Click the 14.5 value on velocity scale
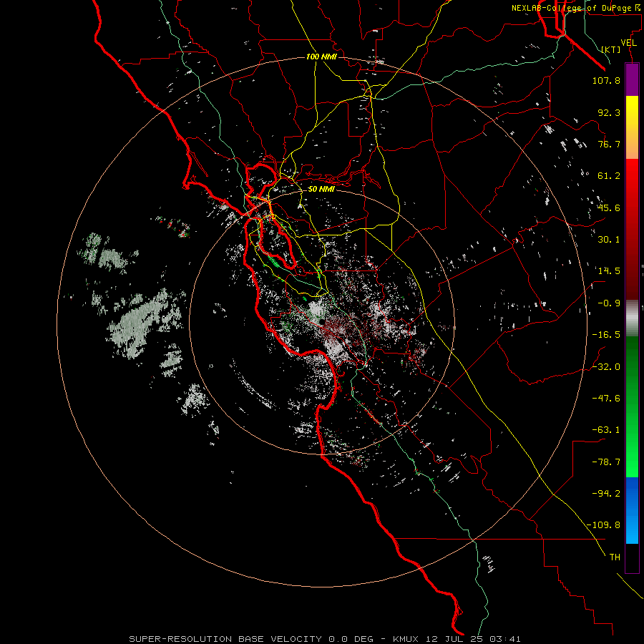The height and width of the screenshot is (644, 644). 609,271
